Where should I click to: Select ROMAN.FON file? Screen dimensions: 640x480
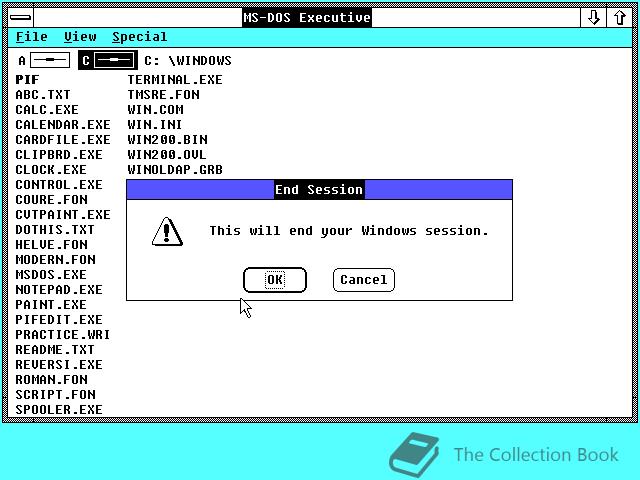coord(51,380)
